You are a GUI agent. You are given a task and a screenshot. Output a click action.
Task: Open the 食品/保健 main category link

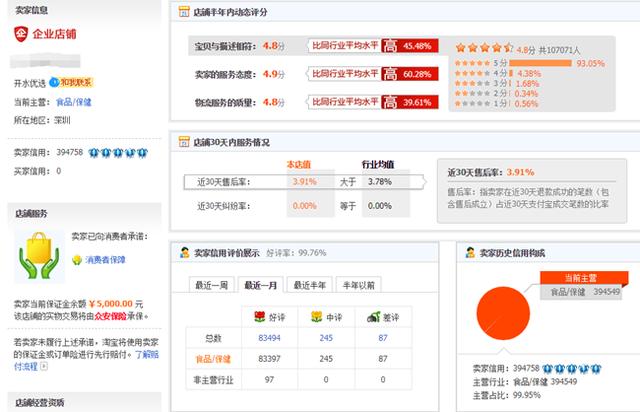click(x=73, y=102)
